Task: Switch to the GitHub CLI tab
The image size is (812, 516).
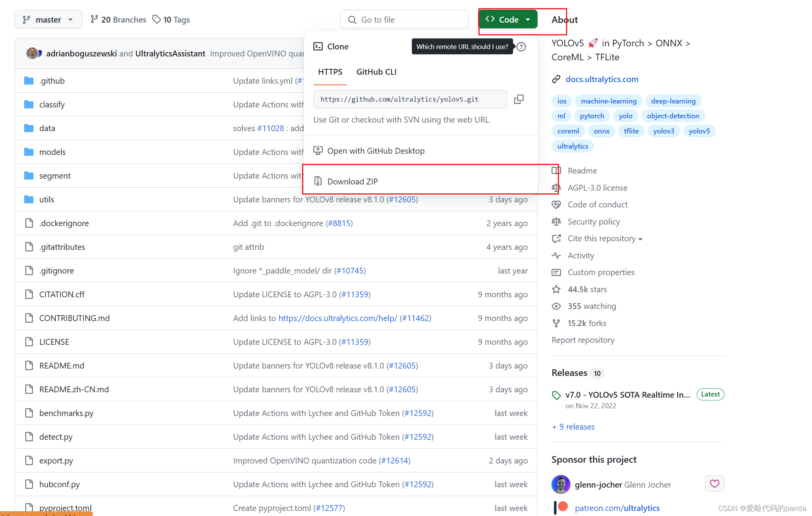Action: [x=376, y=72]
